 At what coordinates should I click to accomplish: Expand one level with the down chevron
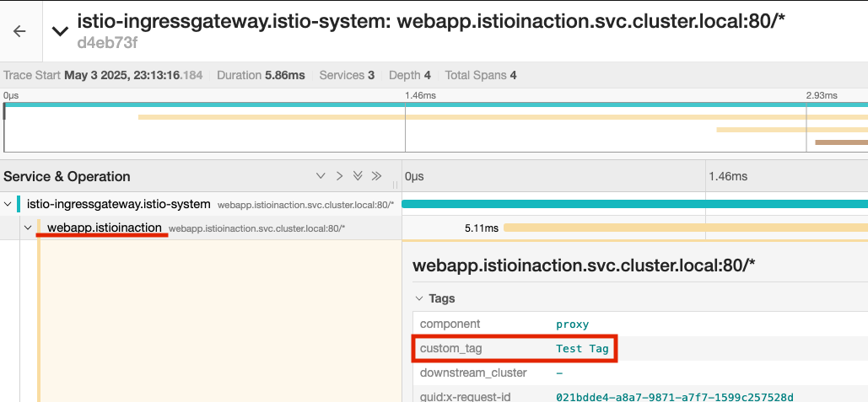[321, 176]
